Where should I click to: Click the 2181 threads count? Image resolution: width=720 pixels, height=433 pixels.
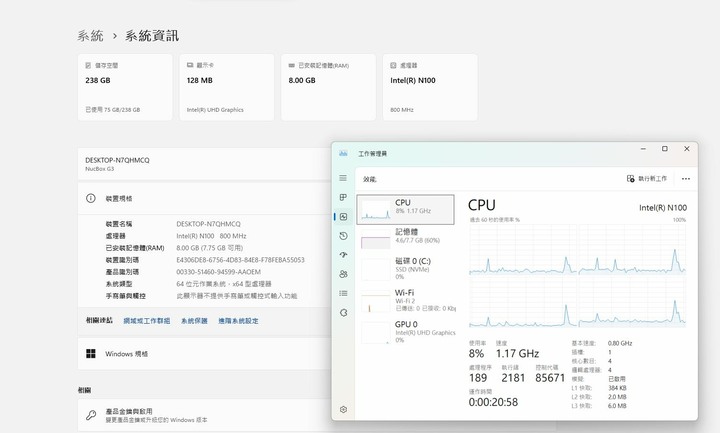[513, 378]
